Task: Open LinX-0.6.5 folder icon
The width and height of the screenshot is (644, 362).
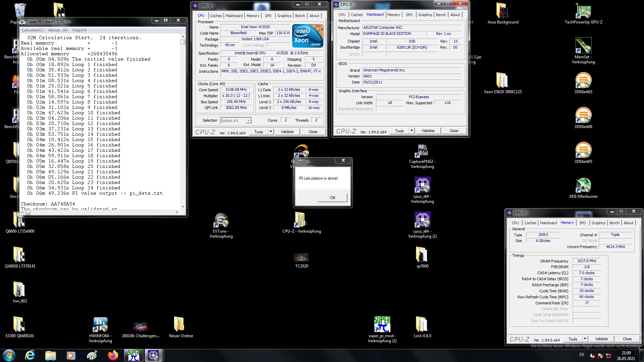Action: [422, 327]
